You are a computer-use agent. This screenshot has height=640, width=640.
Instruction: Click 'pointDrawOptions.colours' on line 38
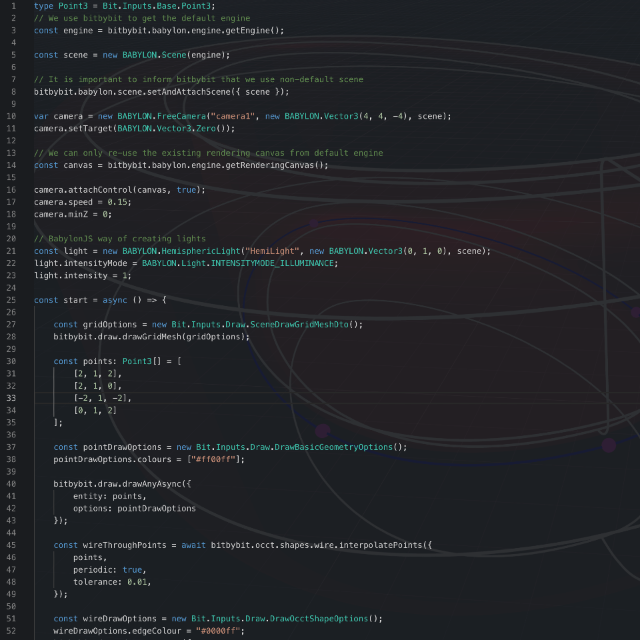(x=112, y=459)
